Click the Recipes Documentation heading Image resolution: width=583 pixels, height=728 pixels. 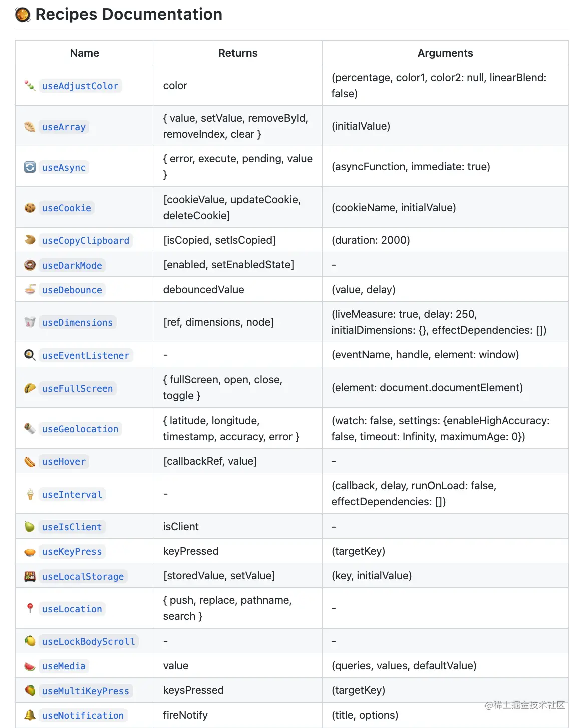(129, 14)
